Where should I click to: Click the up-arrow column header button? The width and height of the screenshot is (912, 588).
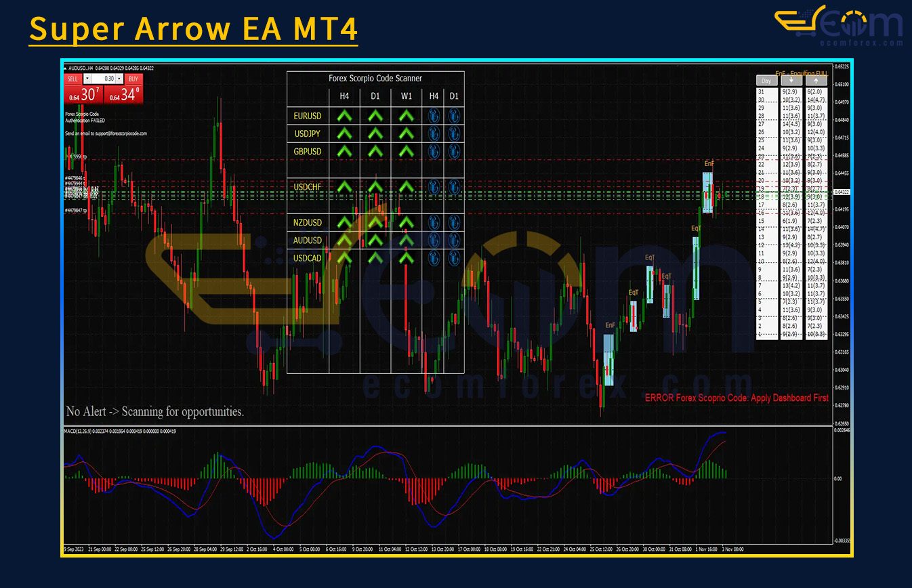click(816, 81)
